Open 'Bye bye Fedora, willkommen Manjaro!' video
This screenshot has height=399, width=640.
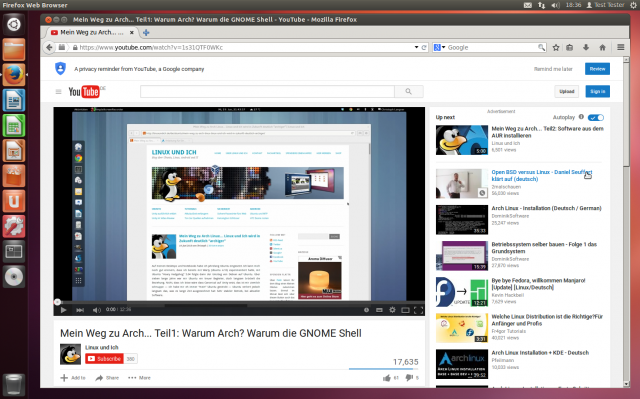point(538,284)
